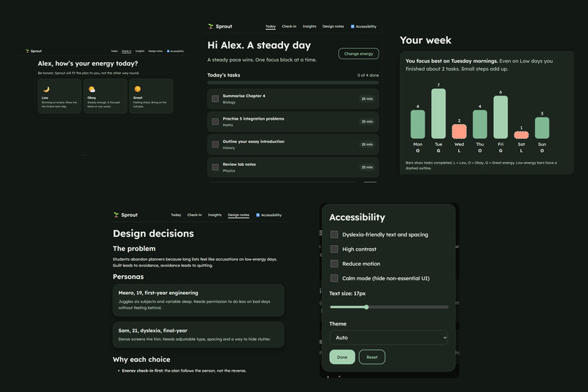Tick the Summarise Chapter 4 task checkbox

215,99
